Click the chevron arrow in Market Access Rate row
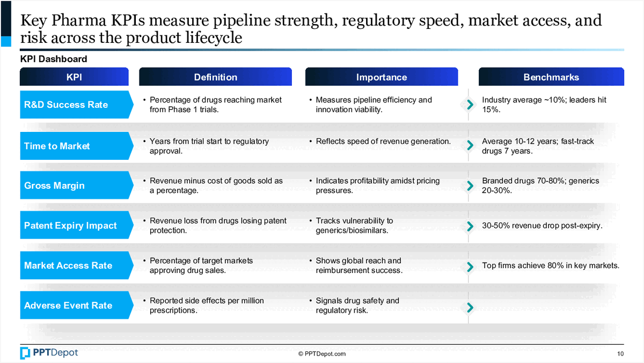Viewport: 644px width, 363px height. tap(470, 266)
